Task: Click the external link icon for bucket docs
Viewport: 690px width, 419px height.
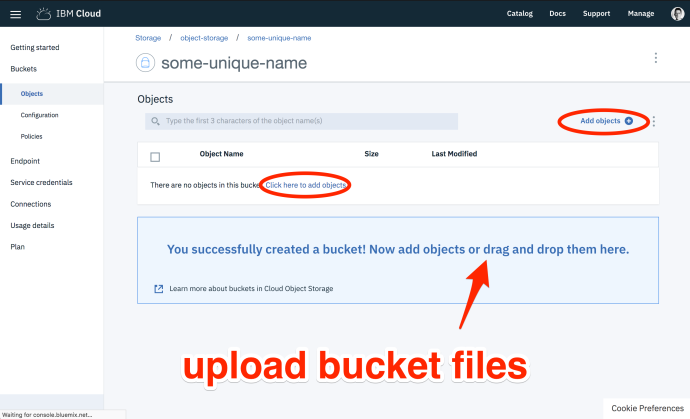Action: tap(158, 288)
